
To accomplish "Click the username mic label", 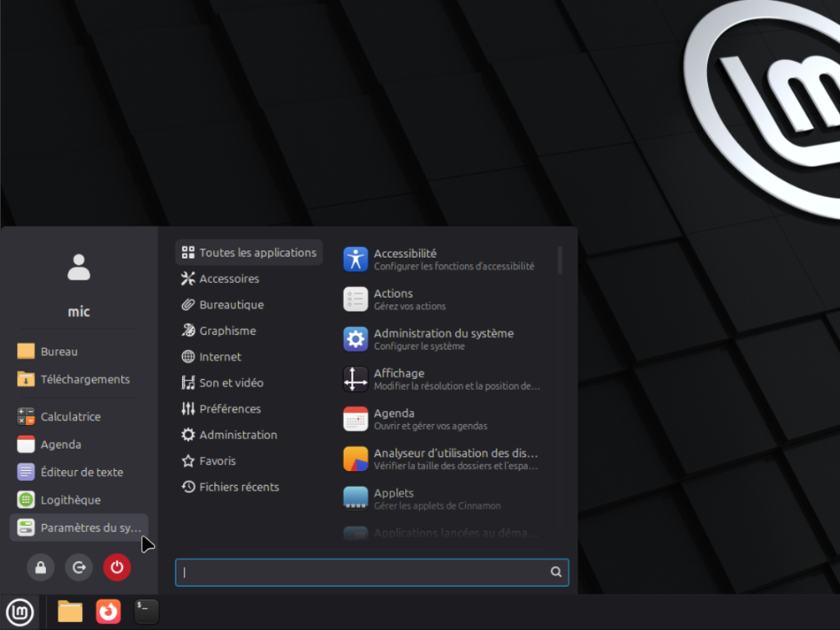I will [x=79, y=312].
